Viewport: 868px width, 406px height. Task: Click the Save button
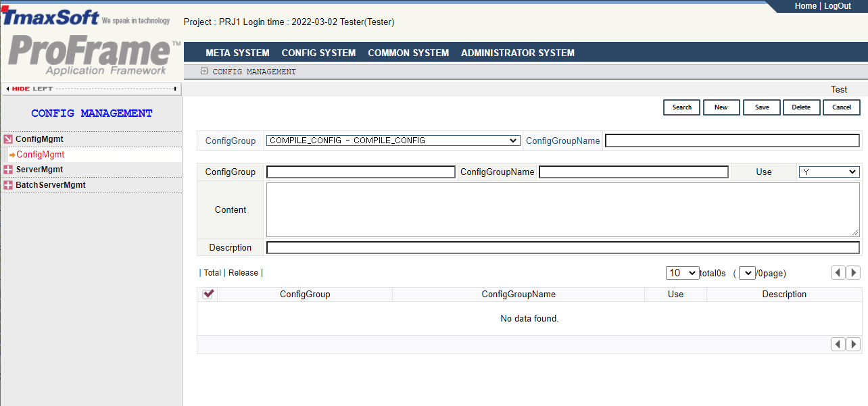[762, 107]
